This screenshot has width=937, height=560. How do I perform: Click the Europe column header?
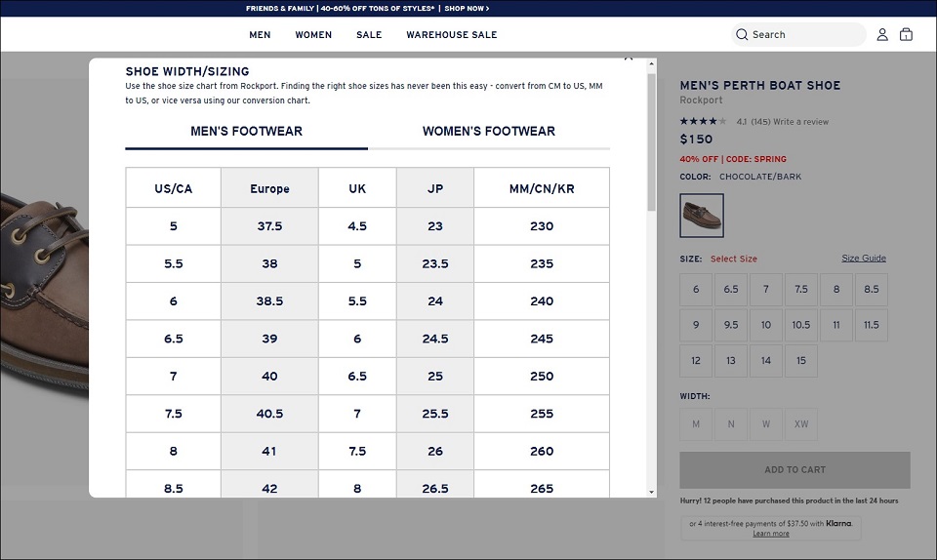[x=269, y=188]
